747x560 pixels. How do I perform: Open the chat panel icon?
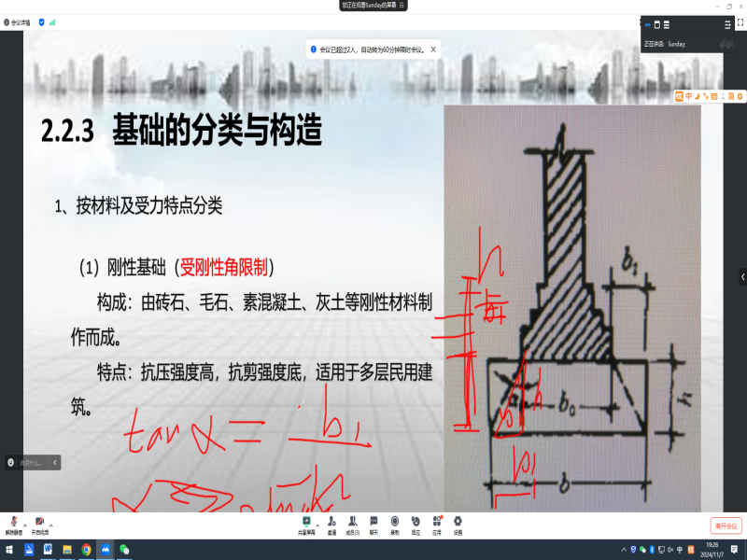pyautogui.click(x=373, y=522)
